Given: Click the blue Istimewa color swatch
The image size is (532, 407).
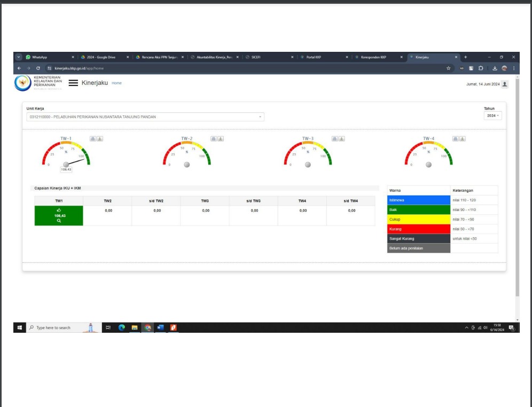Looking at the screenshot, I should point(419,200).
